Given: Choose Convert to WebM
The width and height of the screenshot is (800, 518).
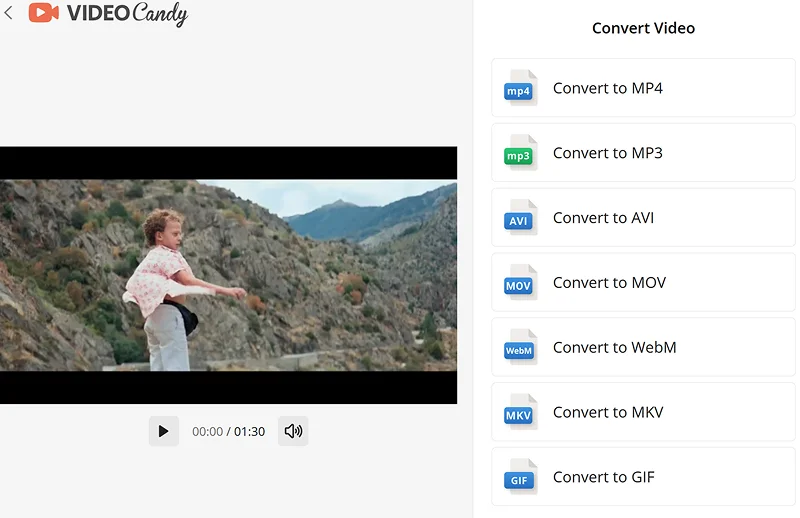Looking at the screenshot, I should (x=643, y=347).
